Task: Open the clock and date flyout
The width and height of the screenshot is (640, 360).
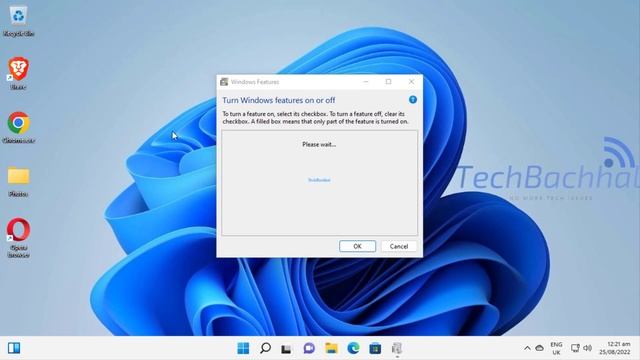Action: coord(615,348)
